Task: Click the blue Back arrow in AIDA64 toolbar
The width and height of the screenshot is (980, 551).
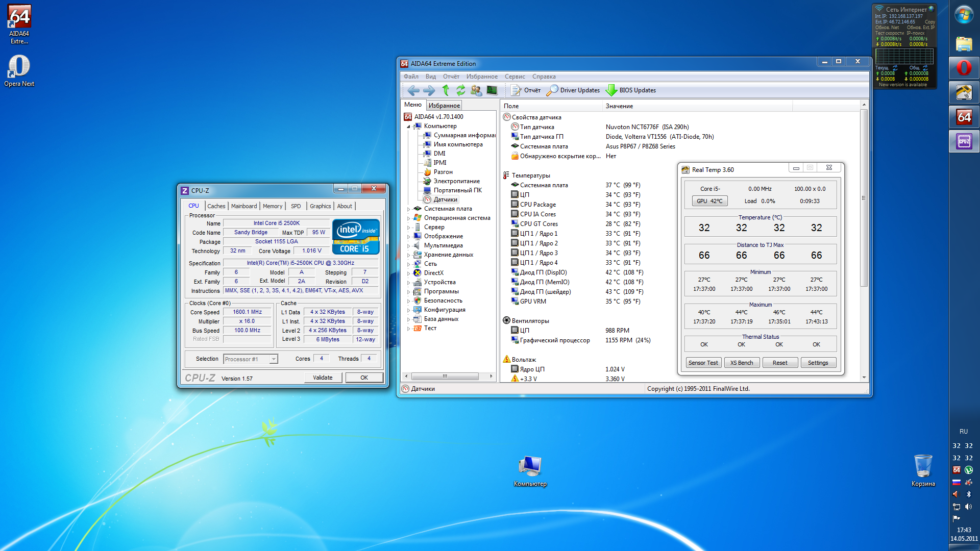Action: pos(413,90)
